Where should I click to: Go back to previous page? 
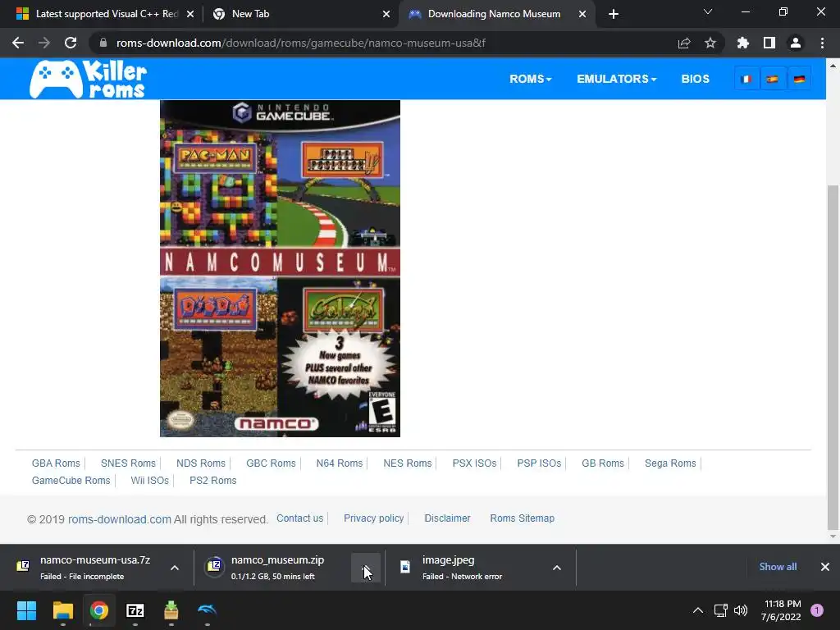18,43
